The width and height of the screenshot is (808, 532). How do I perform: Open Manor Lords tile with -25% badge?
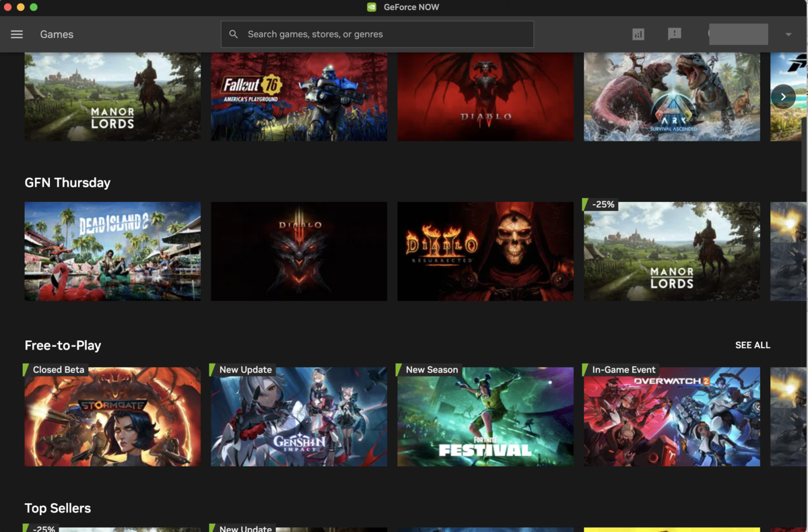click(672, 251)
